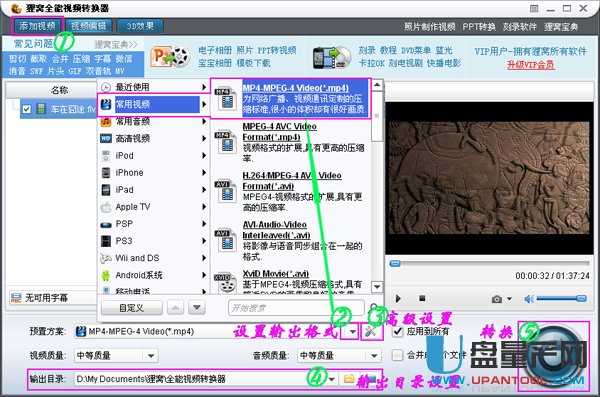Expand the iPad submenu arrow
This screenshot has width=600, height=397.
[x=204, y=190]
